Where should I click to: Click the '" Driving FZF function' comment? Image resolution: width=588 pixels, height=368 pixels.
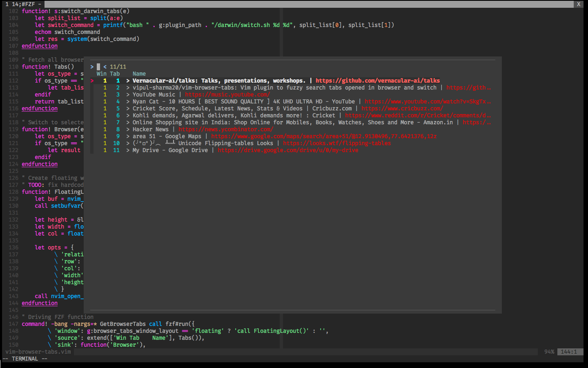coord(58,317)
